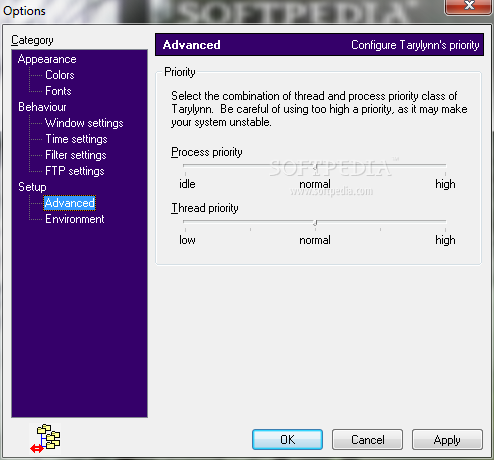Click the Thread priority 'low' label
The width and height of the screenshot is (494, 460).
coord(187,240)
